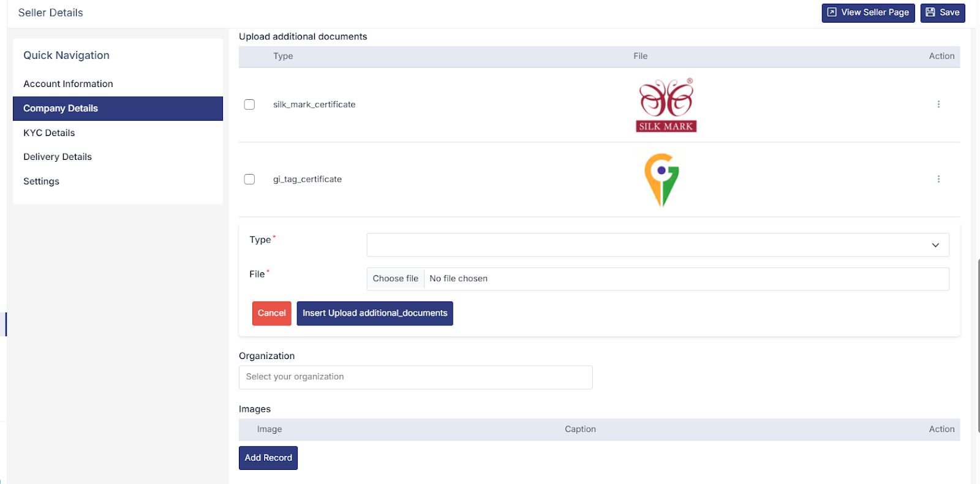
Task: Open Settings in Quick Navigation
Action: [x=41, y=181]
